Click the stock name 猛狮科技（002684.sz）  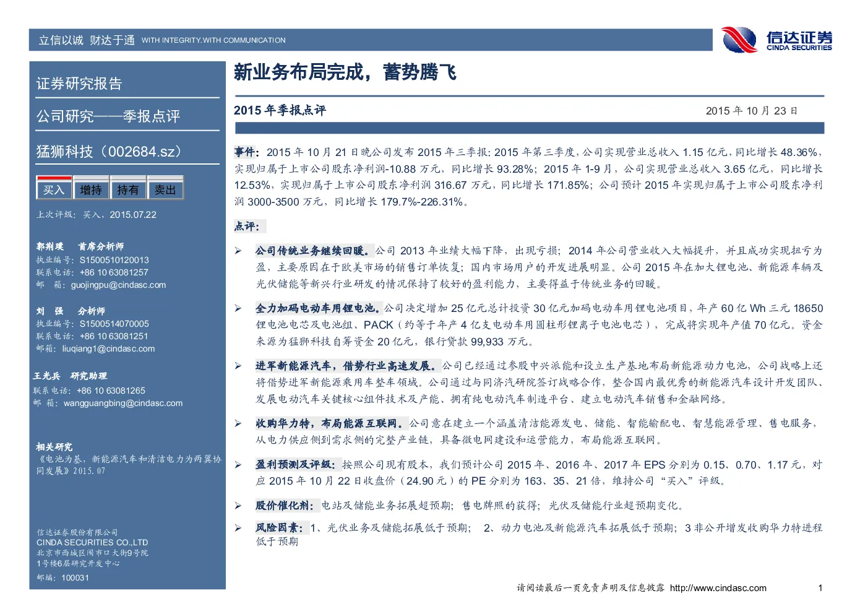[109, 152]
